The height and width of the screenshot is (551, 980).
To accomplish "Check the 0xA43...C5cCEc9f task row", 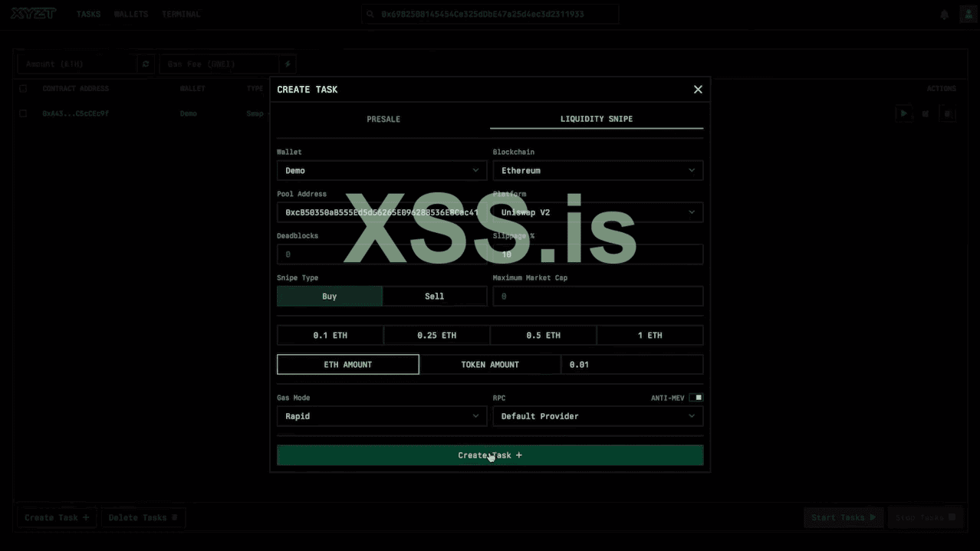I will (x=23, y=113).
